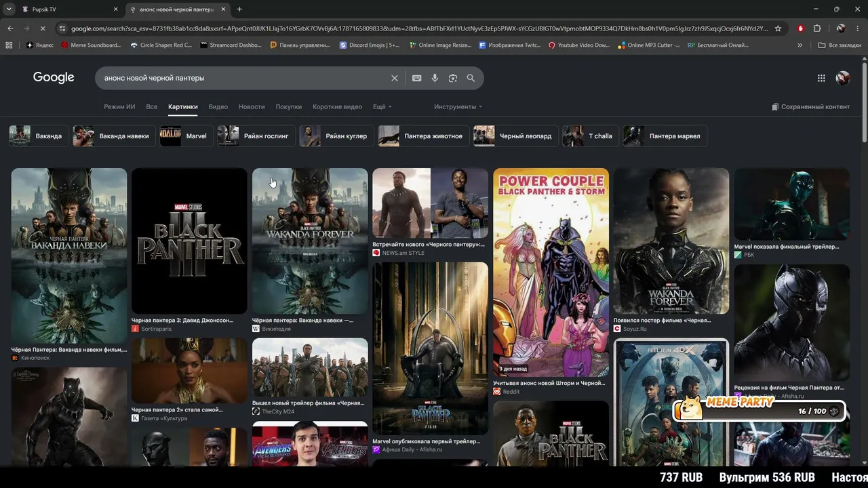Open the Google apps grid
This screenshot has width=868, height=488.
[x=821, y=78]
